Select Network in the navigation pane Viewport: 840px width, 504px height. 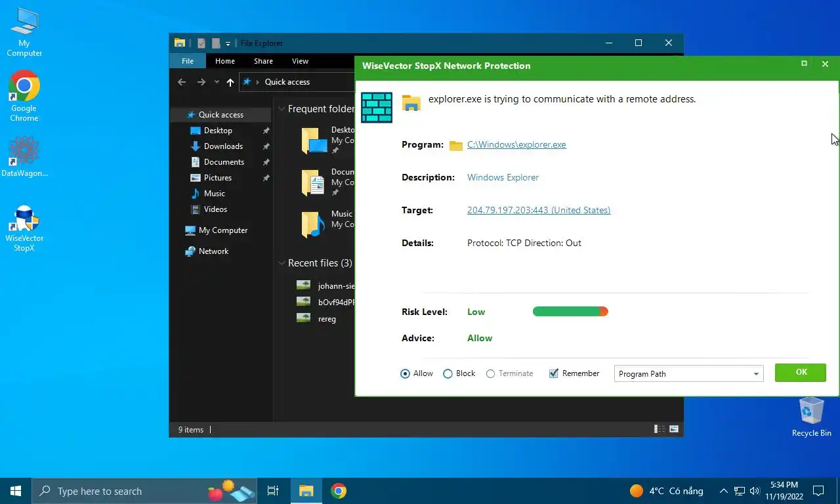coord(213,251)
